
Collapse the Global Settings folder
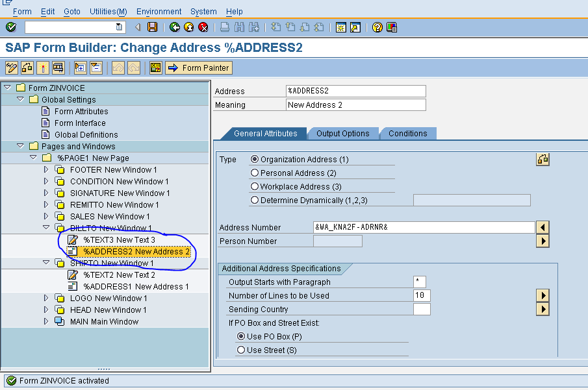click(20, 99)
